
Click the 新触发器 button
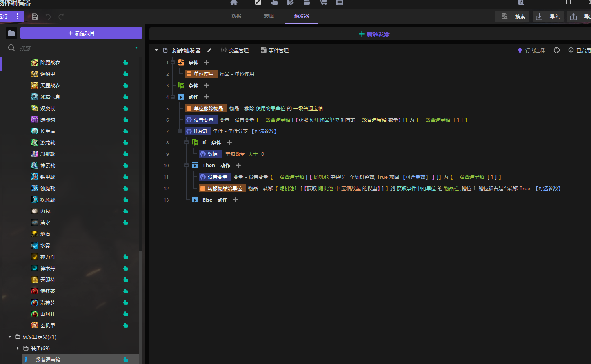[374, 34]
